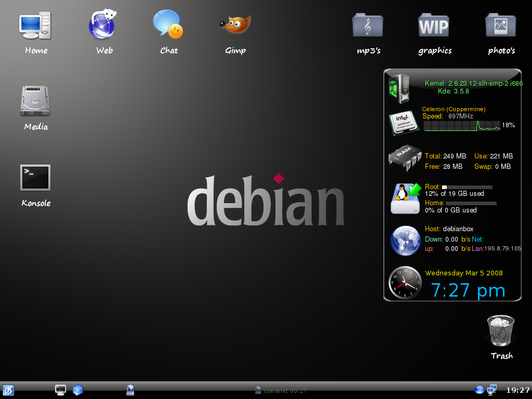Click the "0% of 0 GB used" text
This screenshot has height=399, width=532.
(450, 210)
